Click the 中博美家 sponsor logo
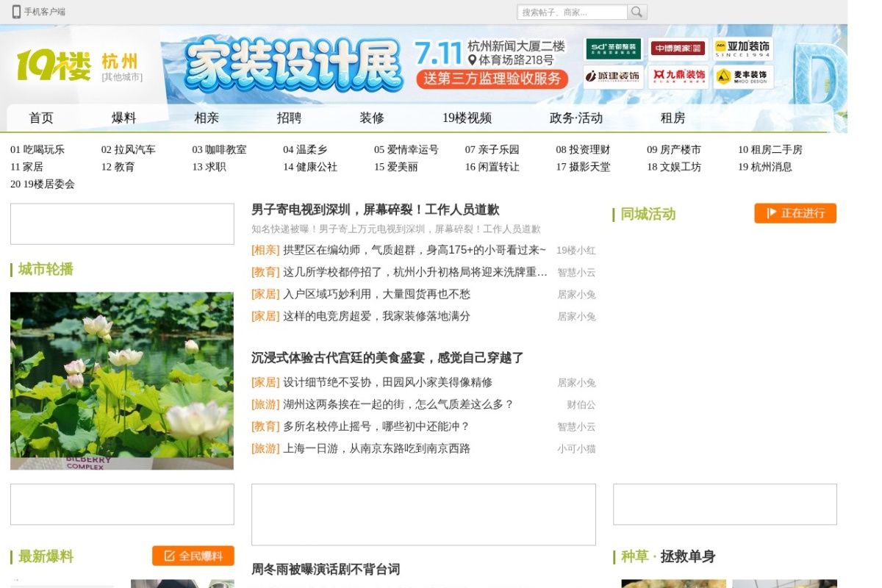 coord(678,49)
